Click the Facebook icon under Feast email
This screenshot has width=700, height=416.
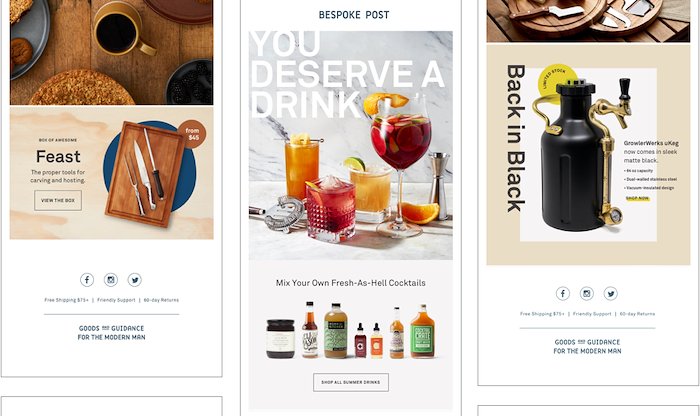coord(87,280)
